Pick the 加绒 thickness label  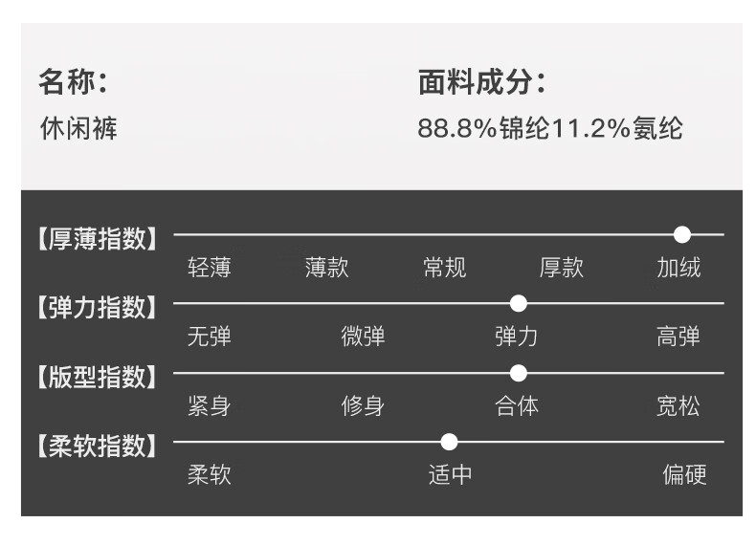click(x=678, y=268)
